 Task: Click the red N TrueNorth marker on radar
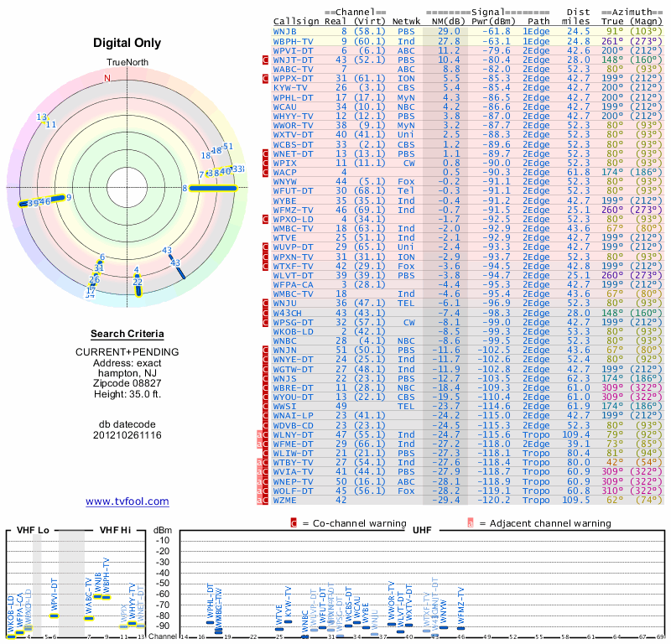pyautogui.click(x=107, y=78)
